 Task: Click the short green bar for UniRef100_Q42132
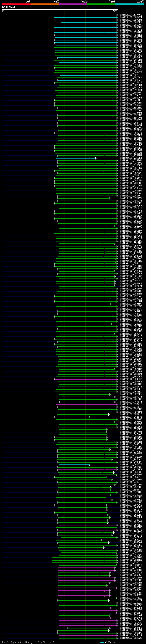[72, 417]
